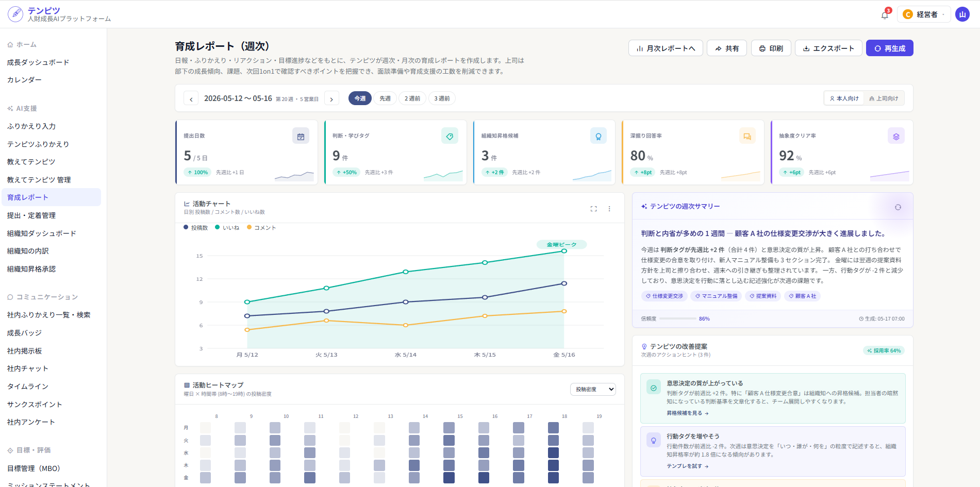Click the 100% badge on 提出日数 card
This screenshot has height=487, width=980.
coord(197,172)
